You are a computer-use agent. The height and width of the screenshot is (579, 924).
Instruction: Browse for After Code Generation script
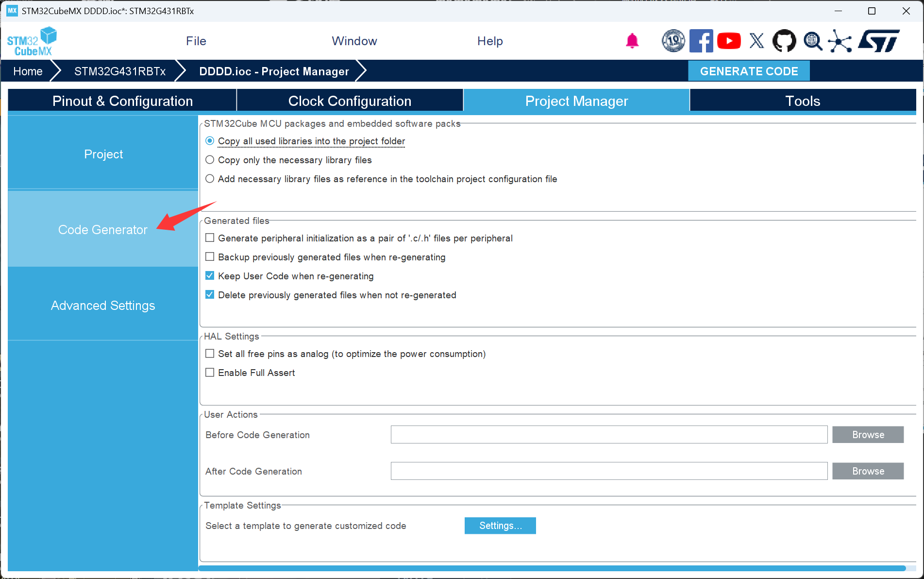pos(868,471)
